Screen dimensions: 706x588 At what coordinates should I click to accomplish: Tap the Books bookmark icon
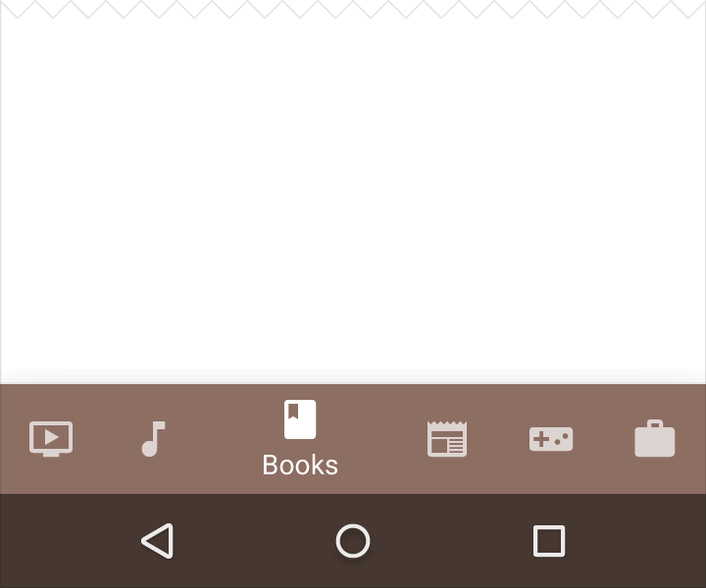tap(300, 419)
